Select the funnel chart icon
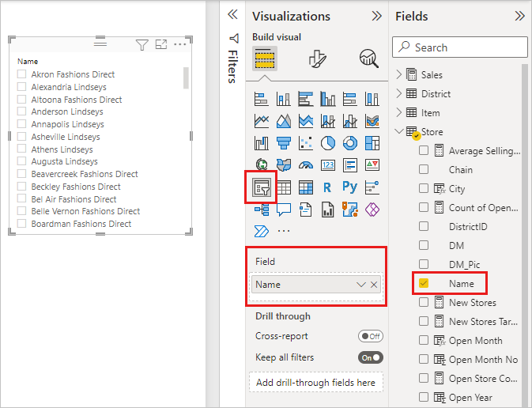 (x=283, y=143)
